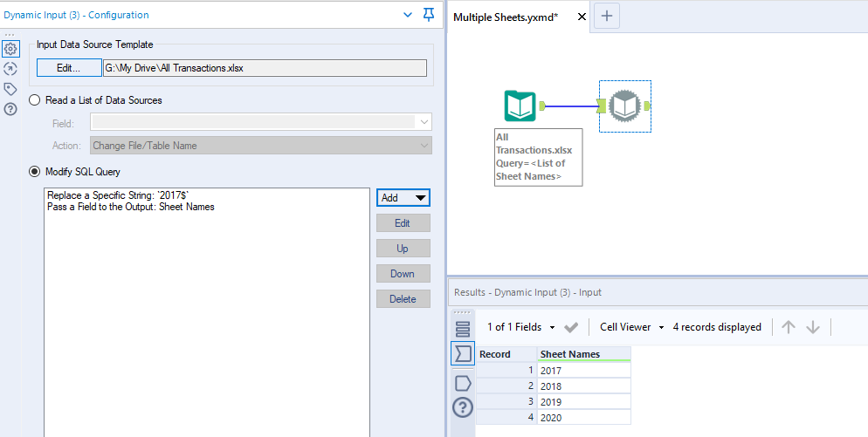Click the Edit... template button
The height and width of the screenshot is (437, 868).
pyautogui.click(x=69, y=68)
